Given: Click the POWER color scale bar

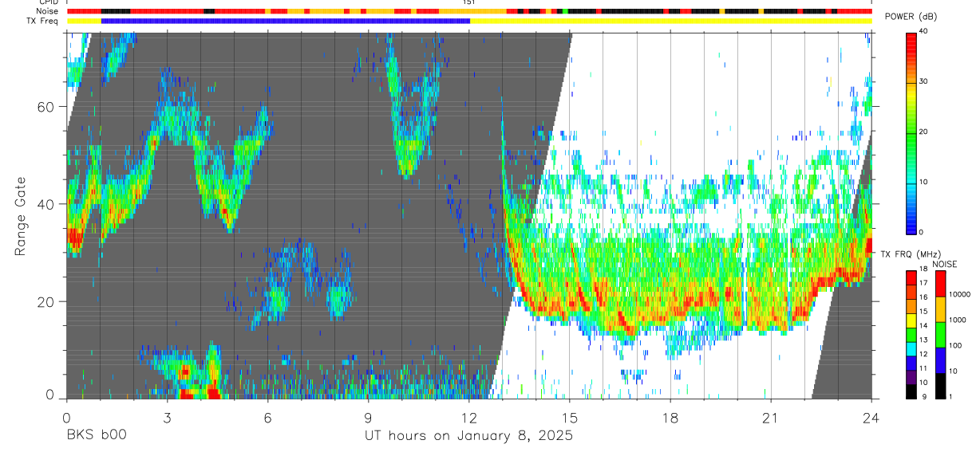Looking at the screenshot, I should [911, 132].
